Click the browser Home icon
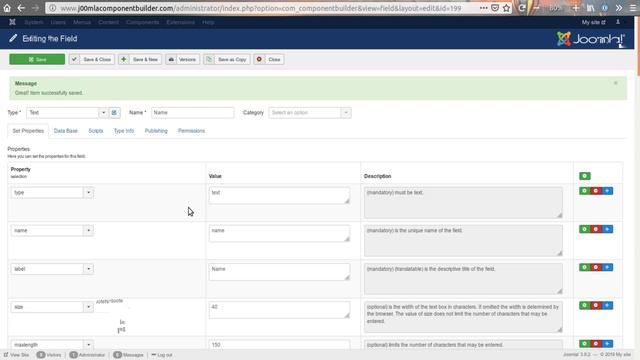 coord(7,8)
